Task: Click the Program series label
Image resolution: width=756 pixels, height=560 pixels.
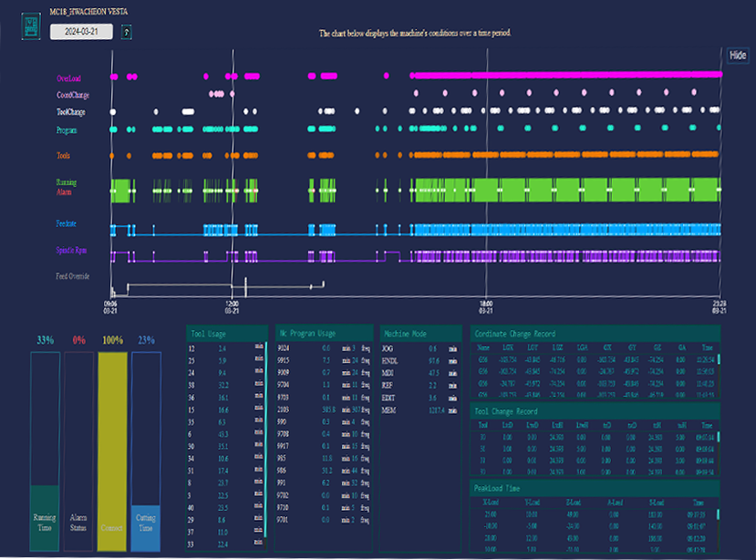Action: 67,131
